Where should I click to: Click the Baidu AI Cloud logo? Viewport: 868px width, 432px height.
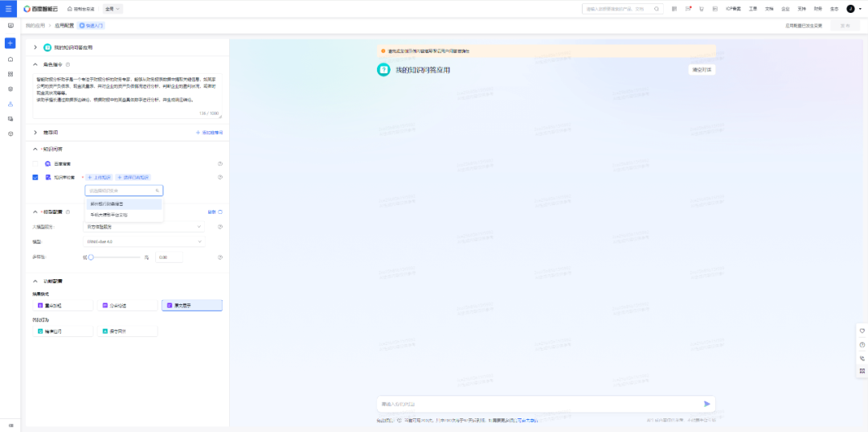(x=42, y=9)
